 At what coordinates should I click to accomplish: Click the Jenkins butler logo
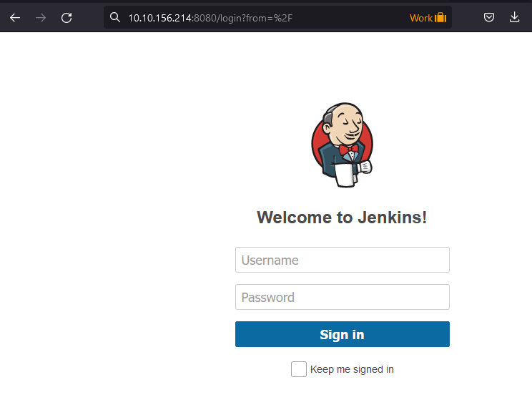tap(343, 145)
